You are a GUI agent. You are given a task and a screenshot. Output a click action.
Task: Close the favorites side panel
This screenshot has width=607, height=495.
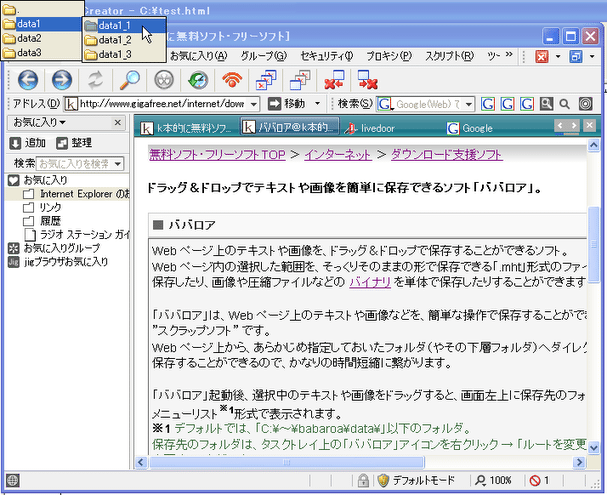118,123
